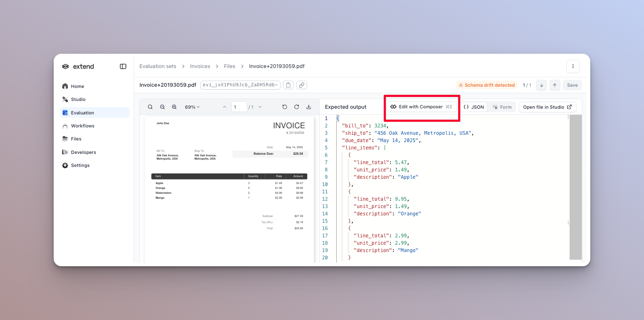Image resolution: width=644 pixels, height=320 pixels.
Task: Click Edit with Composer button
Action: 421,107
